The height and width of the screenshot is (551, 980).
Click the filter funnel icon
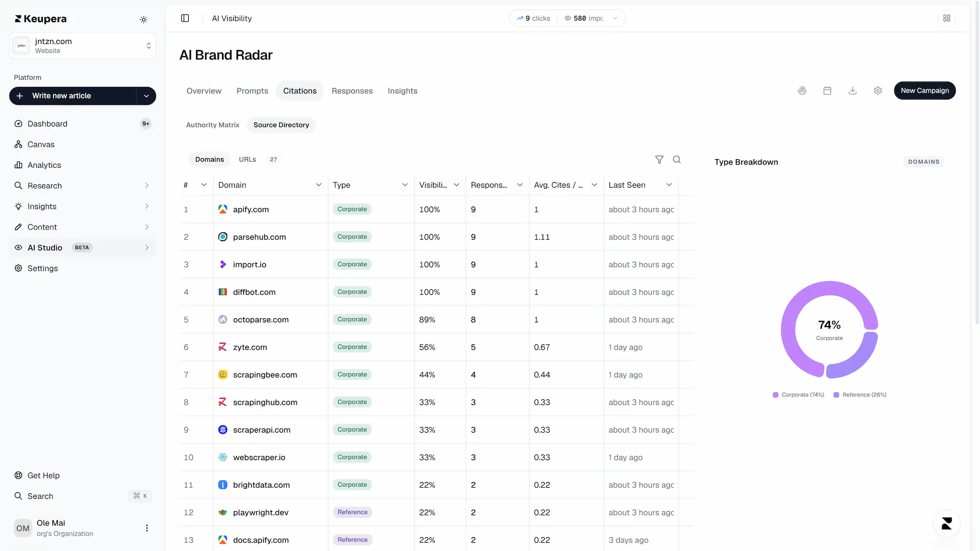[x=659, y=160]
